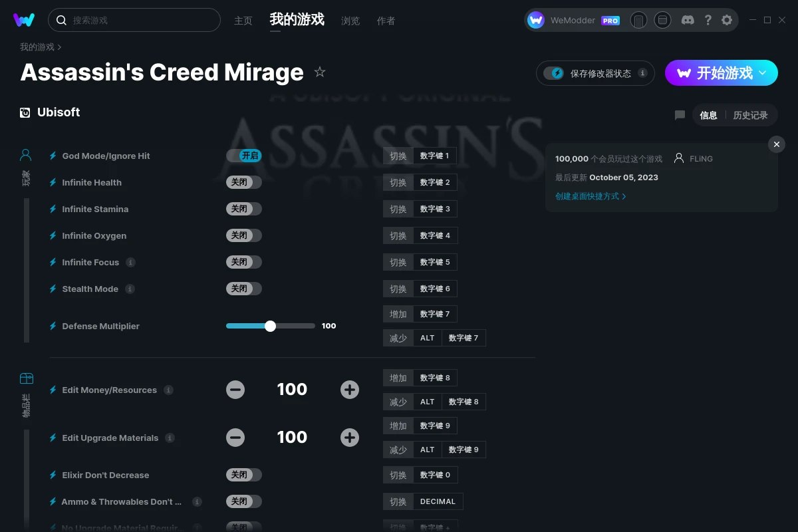Switch to the 信息 tab
Image resolution: width=798 pixels, height=532 pixels.
[x=708, y=115]
